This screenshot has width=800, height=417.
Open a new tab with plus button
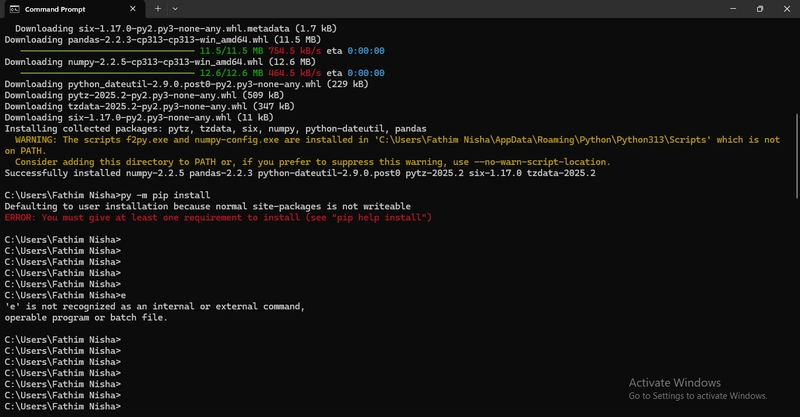158,9
